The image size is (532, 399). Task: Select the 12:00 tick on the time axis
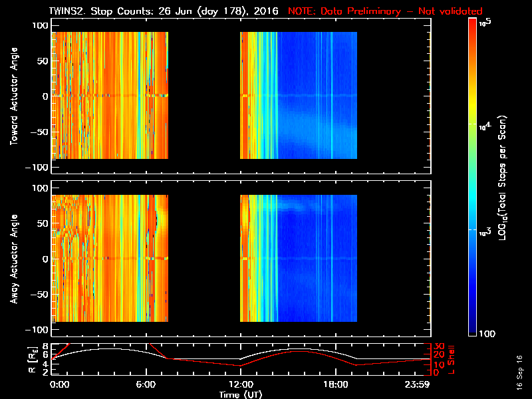click(x=240, y=384)
